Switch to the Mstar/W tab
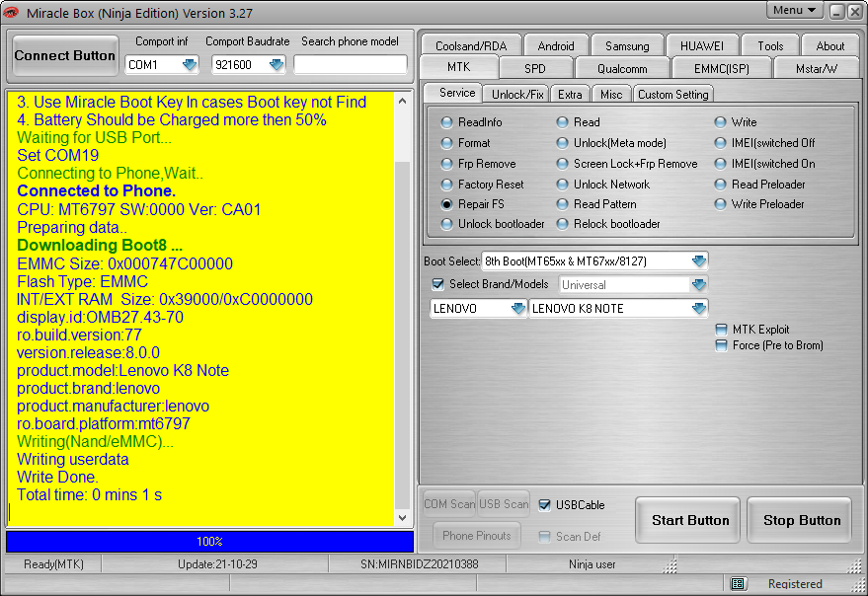Viewport: 868px width, 596px height. click(x=817, y=69)
